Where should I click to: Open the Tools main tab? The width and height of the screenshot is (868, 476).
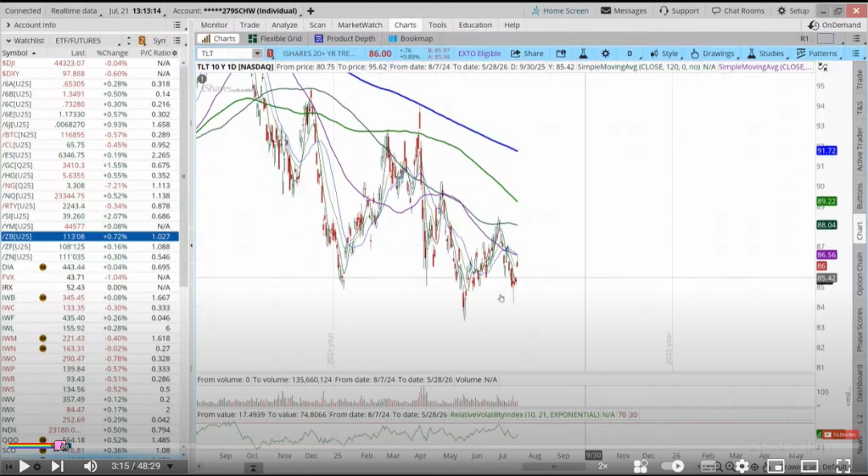pos(436,25)
